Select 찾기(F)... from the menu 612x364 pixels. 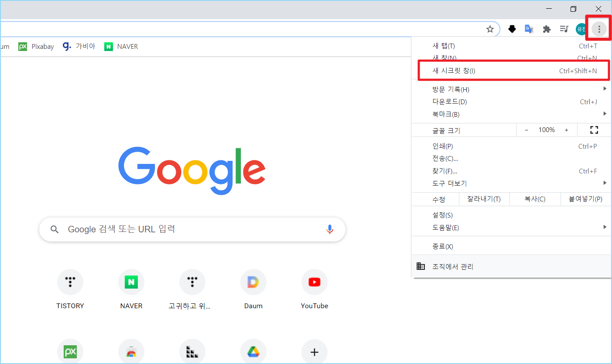click(511, 171)
